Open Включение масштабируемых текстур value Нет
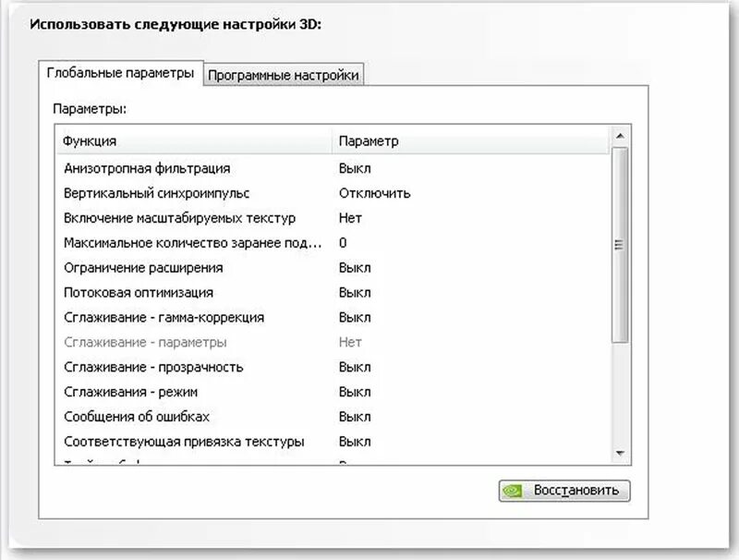This screenshot has height=560, width=739. [x=350, y=218]
